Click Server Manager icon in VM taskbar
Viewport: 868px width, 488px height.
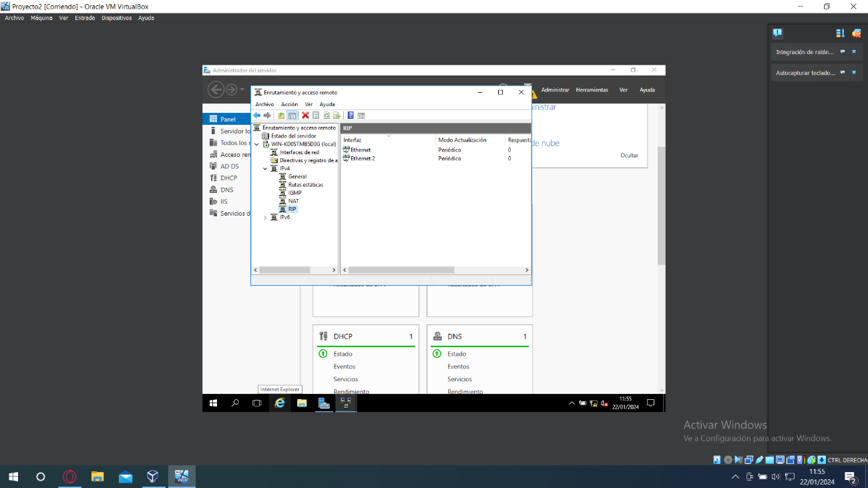click(x=324, y=403)
